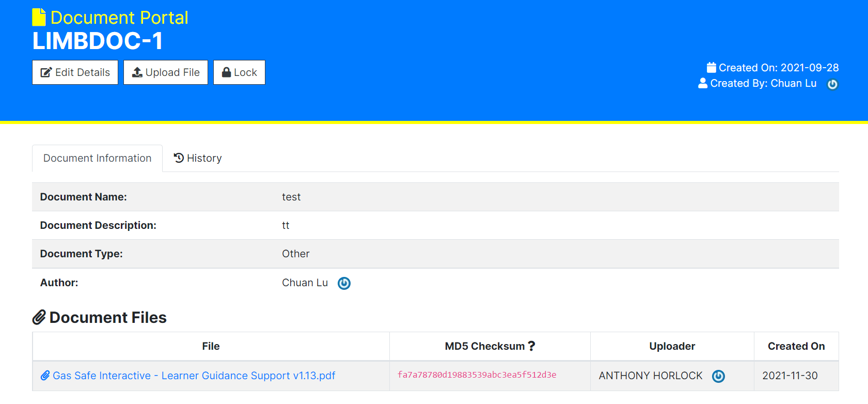
Task: Click the Author: label
Action: (59, 283)
